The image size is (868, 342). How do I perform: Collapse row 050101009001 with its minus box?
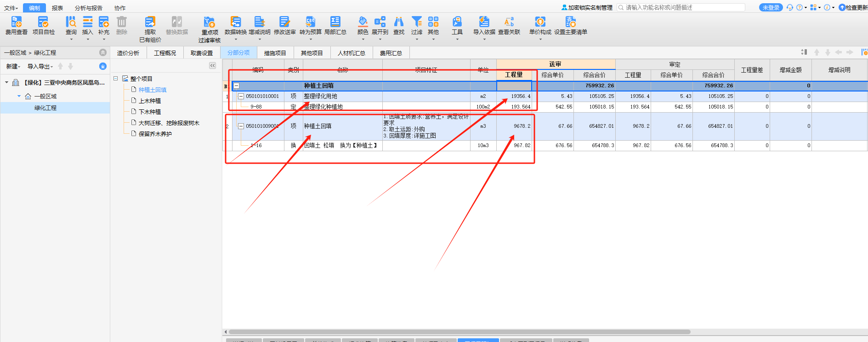coord(241,126)
